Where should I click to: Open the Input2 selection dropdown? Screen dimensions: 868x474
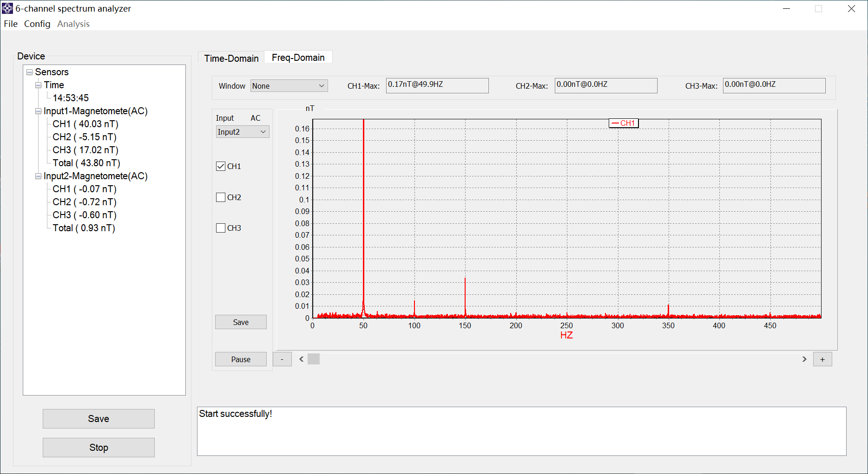(x=242, y=132)
